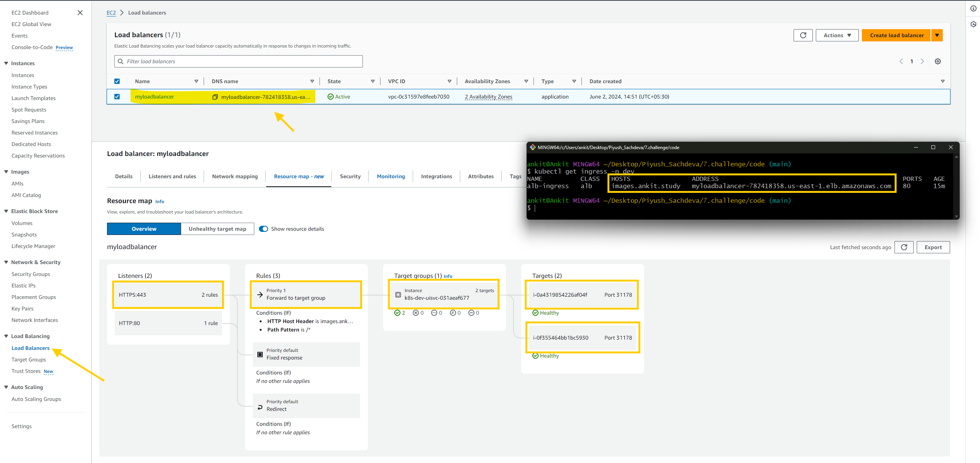Toggle the header row select-all checkbox
The image size is (980, 463).
(117, 81)
